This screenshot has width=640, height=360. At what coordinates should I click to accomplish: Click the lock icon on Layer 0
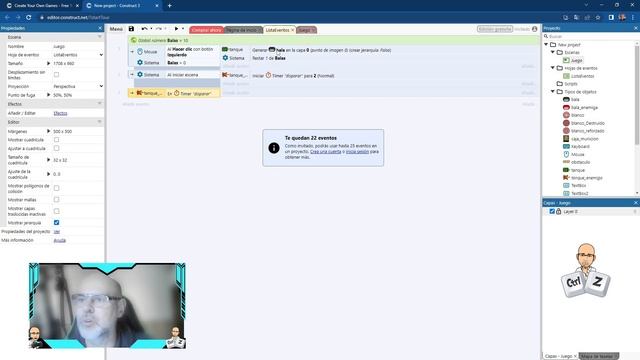pos(558,211)
